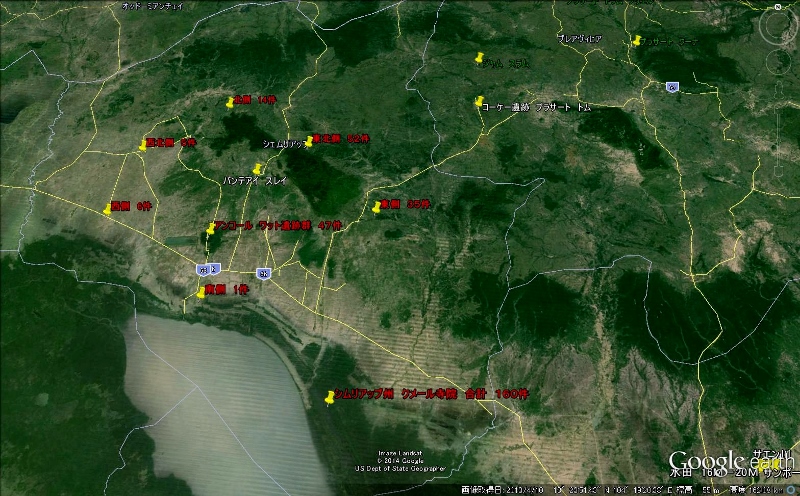This screenshot has width=800, height=496.
Task: Click the north N compass indicator
Action: [775, 7]
